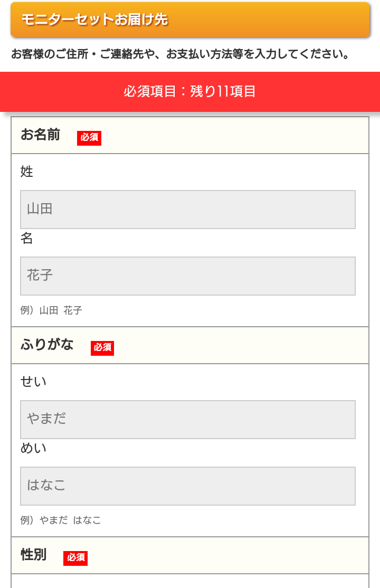Select the せい field with やまだ placeholder
This screenshot has width=380, height=588.
click(x=187, y=420)
